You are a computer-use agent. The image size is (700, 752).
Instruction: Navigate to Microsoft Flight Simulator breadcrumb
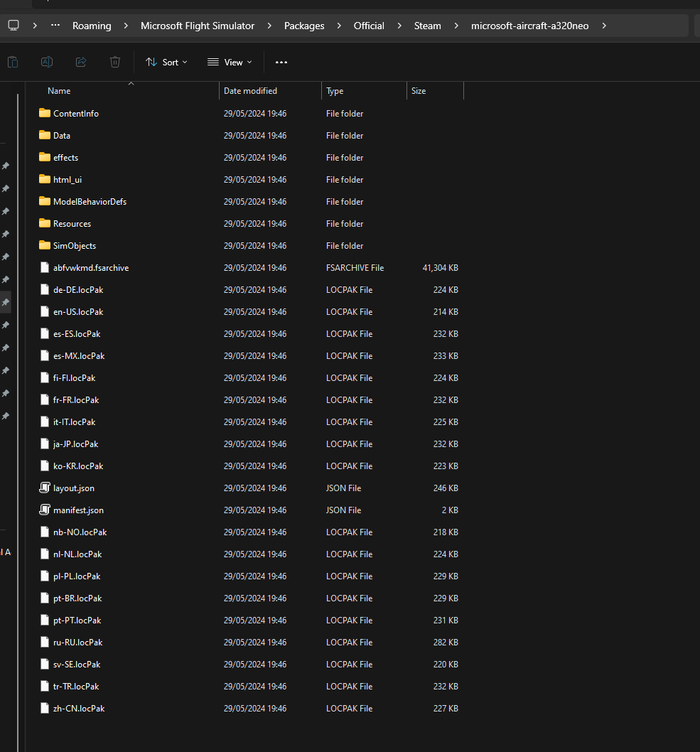(x=198, y=26)
